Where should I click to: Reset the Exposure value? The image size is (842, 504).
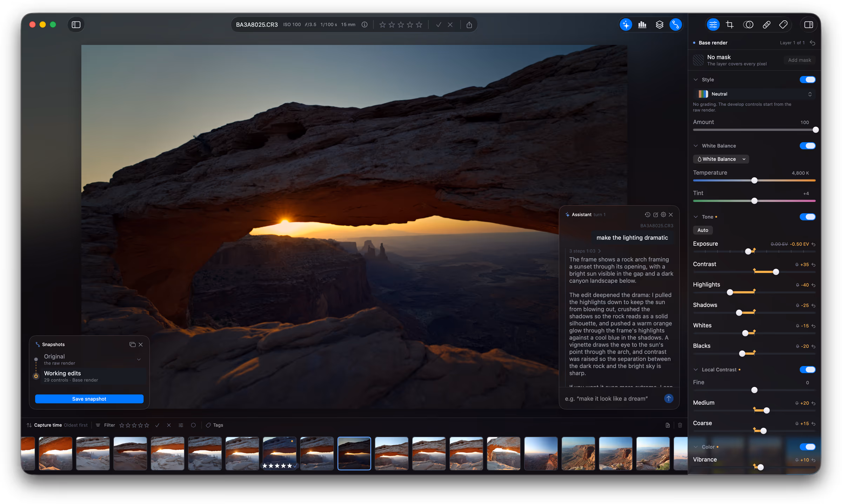[x=813, y=244]
